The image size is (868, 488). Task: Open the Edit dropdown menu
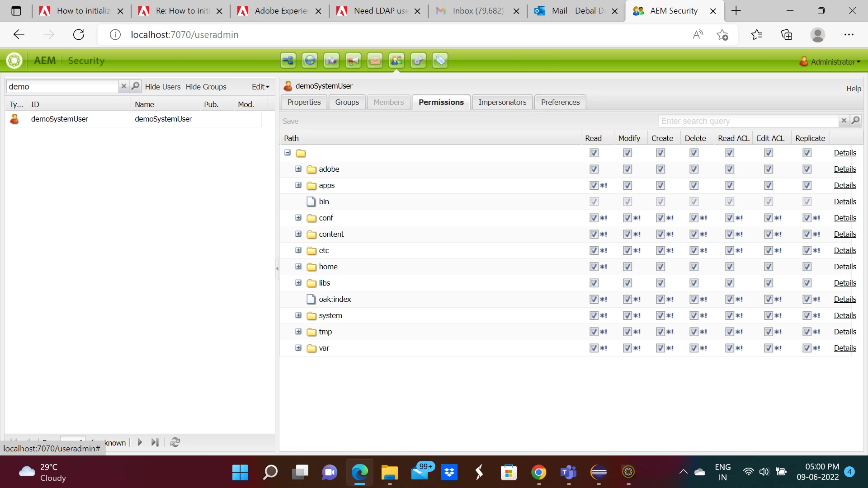coord(260,87)
